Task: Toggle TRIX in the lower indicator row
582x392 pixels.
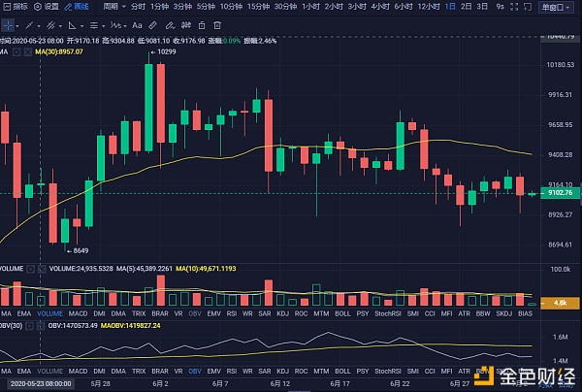Action: tap(139, 371)
